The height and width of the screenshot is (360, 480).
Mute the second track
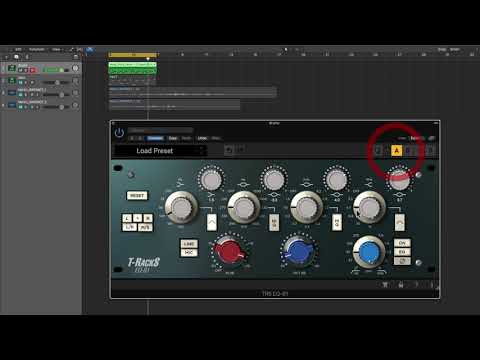(x=20, y=82)
